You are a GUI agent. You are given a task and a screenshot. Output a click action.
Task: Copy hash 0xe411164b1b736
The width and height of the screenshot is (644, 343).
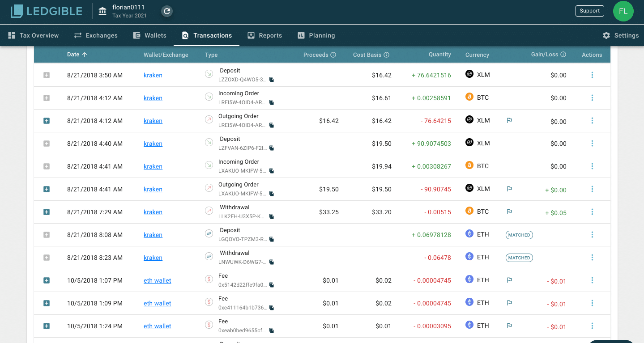click(272, 308)
